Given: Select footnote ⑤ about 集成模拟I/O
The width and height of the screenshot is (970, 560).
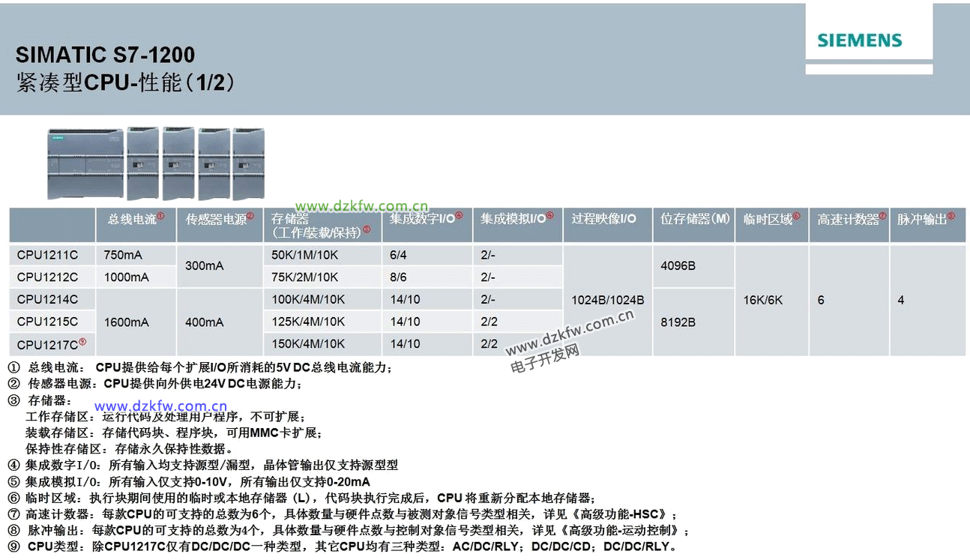Looking at the screenshot, I should 189,482.
